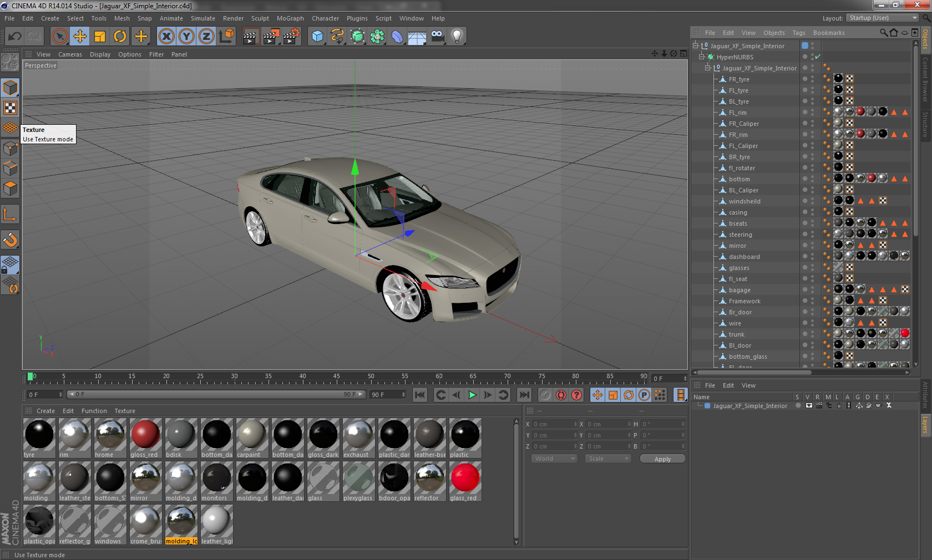Select the gloss_red material swatch

[x=145, y=438]
